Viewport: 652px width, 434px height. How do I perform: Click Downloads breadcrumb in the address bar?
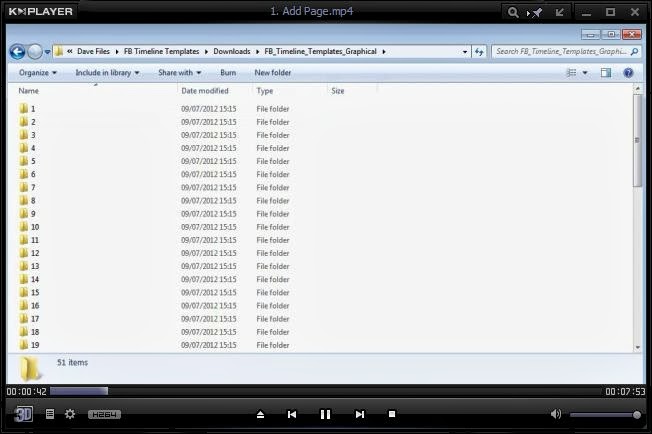(x=232, y=52)
